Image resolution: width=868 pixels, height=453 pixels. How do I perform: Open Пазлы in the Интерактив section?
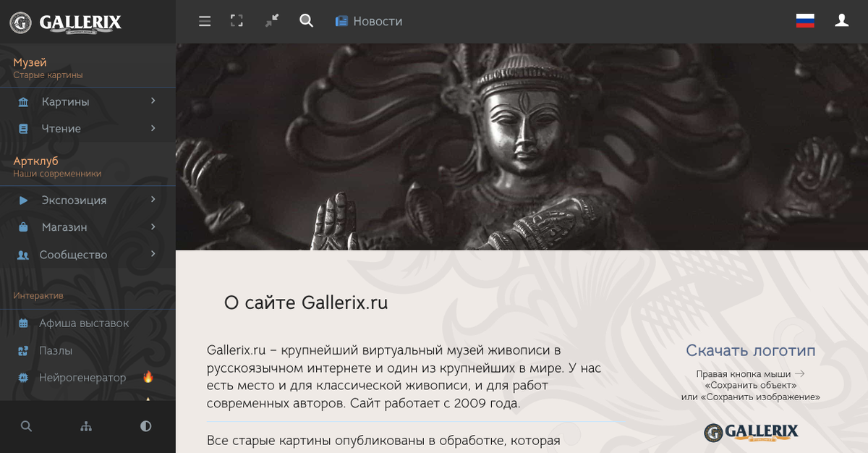point(88,350)
